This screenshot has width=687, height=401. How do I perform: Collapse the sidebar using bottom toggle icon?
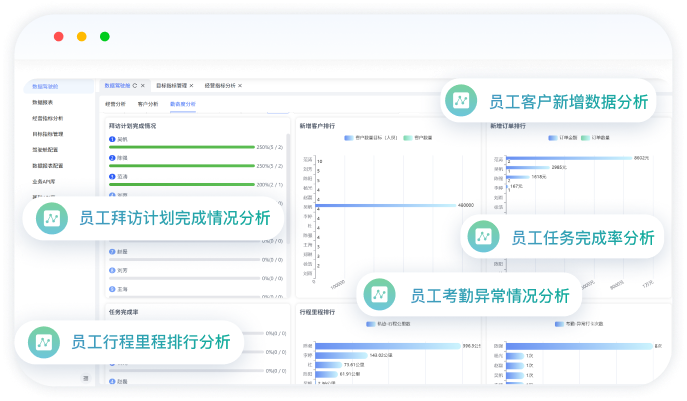[x=85, y=377]
